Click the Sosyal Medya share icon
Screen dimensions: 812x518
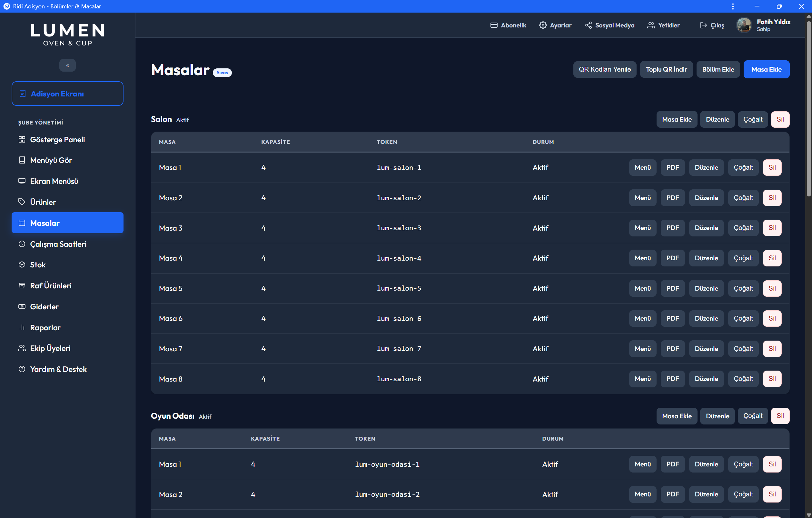[x=589, y=25]
